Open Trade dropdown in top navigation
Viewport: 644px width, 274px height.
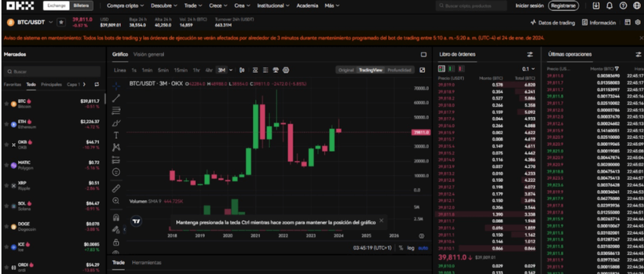pyautogui.click(x=192, y=6)
